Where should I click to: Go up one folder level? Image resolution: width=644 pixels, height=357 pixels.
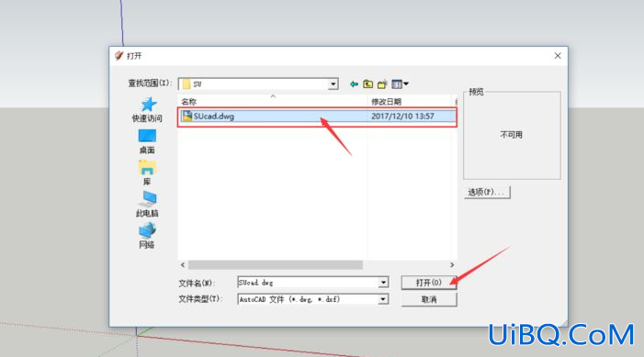point(368,84)
